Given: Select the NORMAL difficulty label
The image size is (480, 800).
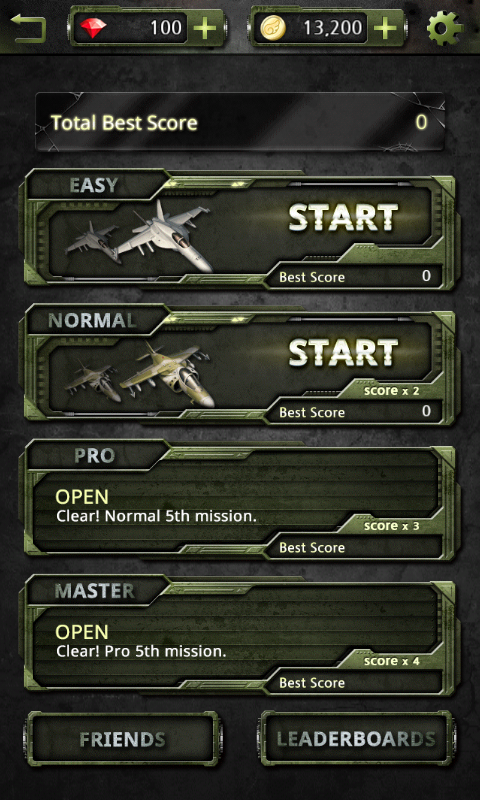Looking at the screenshot, I should point(92,320).
